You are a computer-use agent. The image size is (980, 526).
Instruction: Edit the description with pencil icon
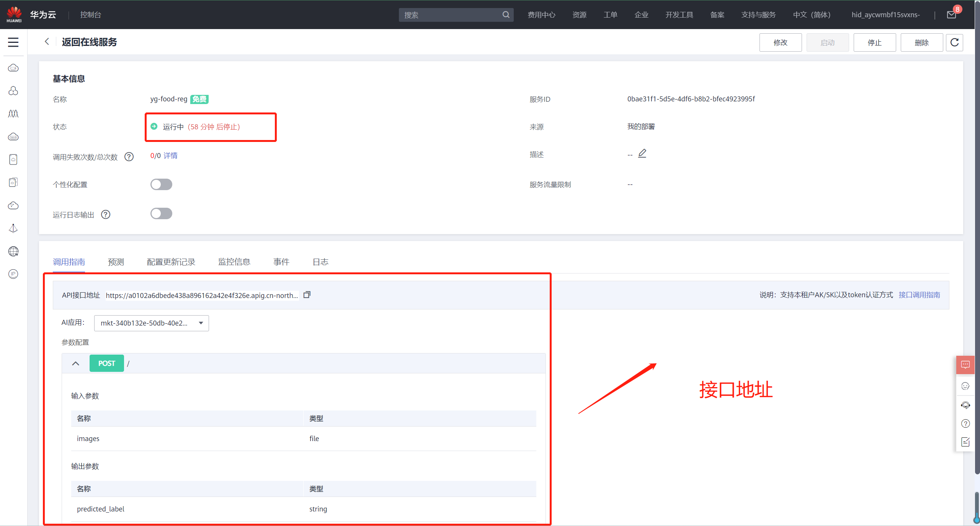click(x=642, y=153)
